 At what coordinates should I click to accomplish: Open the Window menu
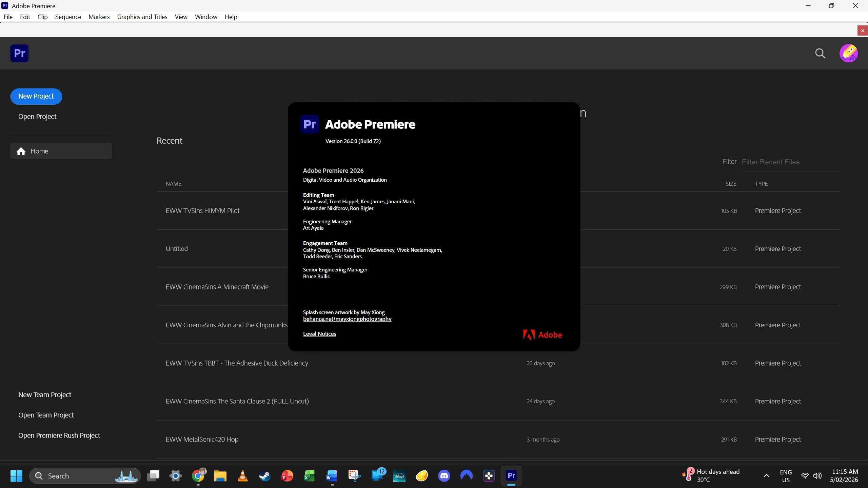pyautogui.click(x=206, y=17)
